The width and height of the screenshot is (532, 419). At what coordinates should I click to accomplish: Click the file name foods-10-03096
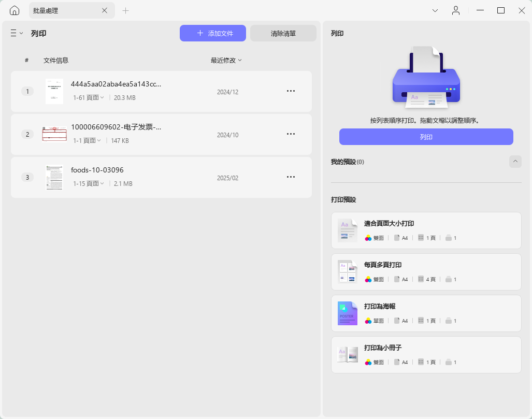click(x=97, y=170)
